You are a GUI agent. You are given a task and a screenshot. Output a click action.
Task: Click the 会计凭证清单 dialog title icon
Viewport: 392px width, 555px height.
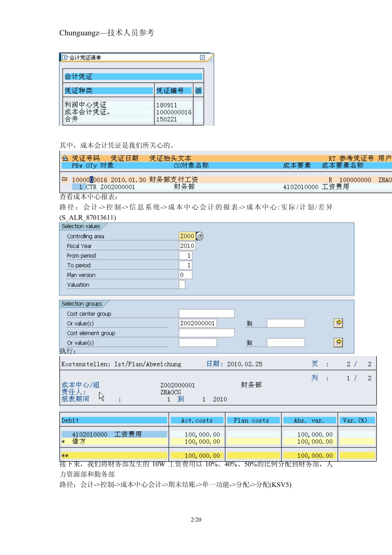pyautogui.click(x=65, y=57)
